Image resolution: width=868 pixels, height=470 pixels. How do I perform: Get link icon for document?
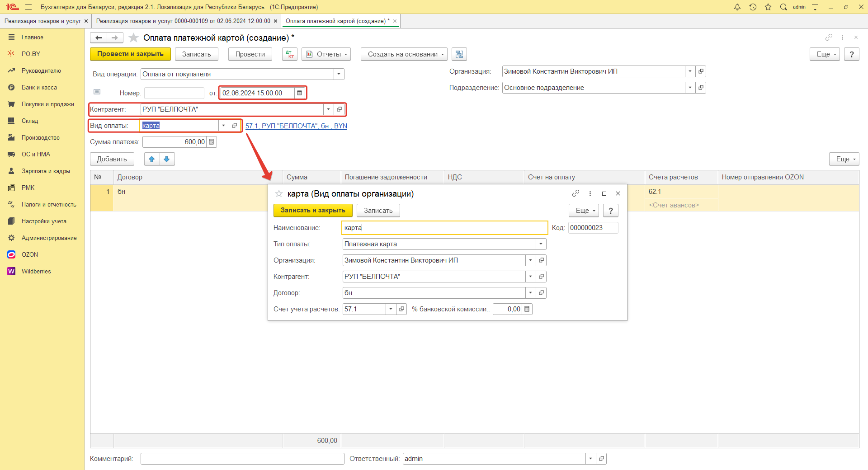click(x=829, y=38)
